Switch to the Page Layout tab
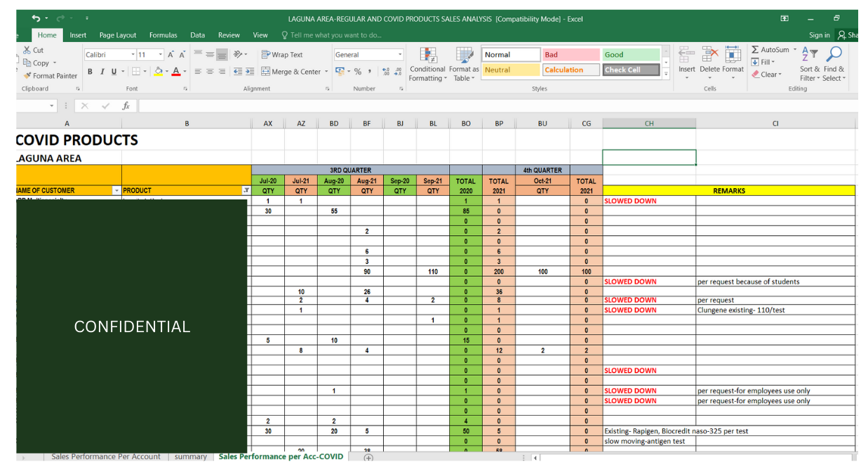Viewport: 868px width, 474px height. coord(118,35)
